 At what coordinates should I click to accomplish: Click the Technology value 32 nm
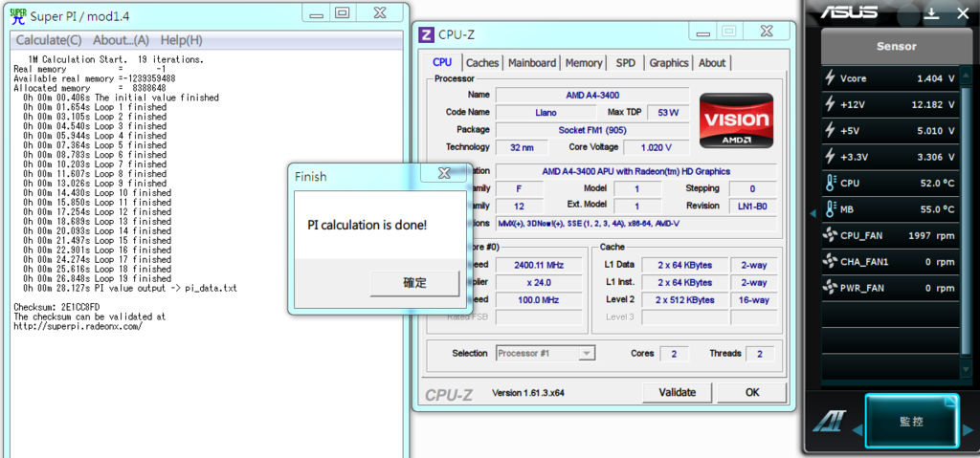click(x=522, y=147)
